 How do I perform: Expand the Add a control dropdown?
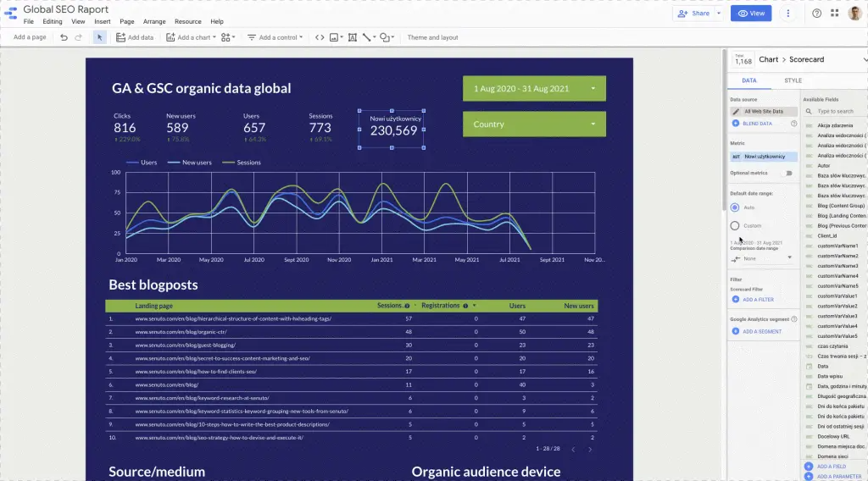click(301, 37)
